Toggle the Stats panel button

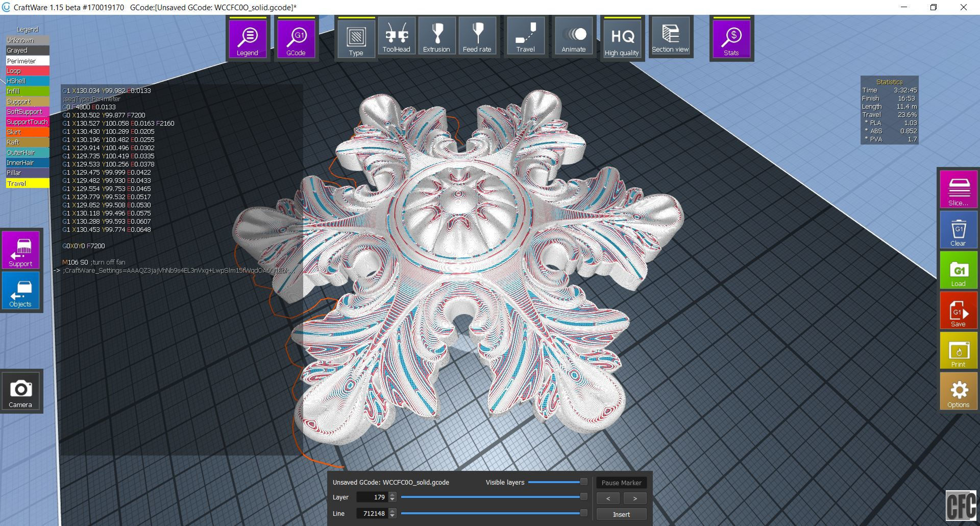click(731, 39)
